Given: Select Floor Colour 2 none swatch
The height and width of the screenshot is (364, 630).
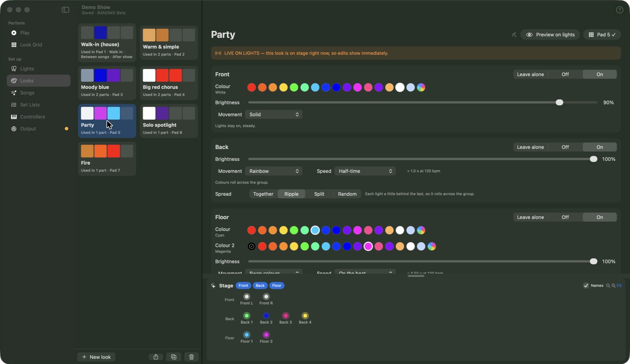Looking at the screenshot, I should (252, 246).
